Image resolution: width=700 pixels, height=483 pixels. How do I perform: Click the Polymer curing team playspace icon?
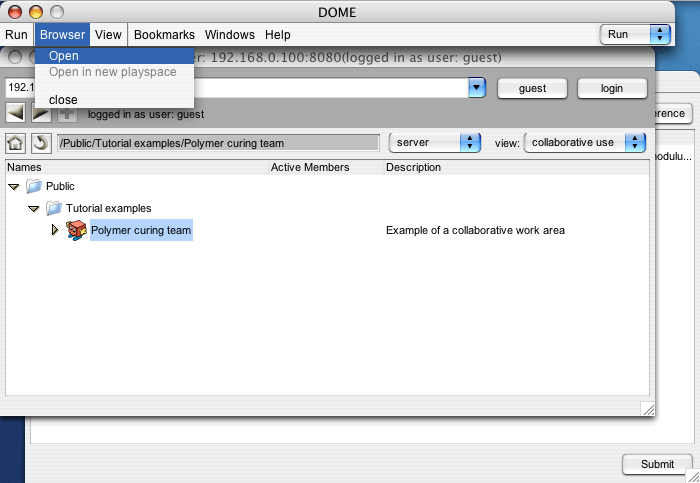(x=76, y=230)
